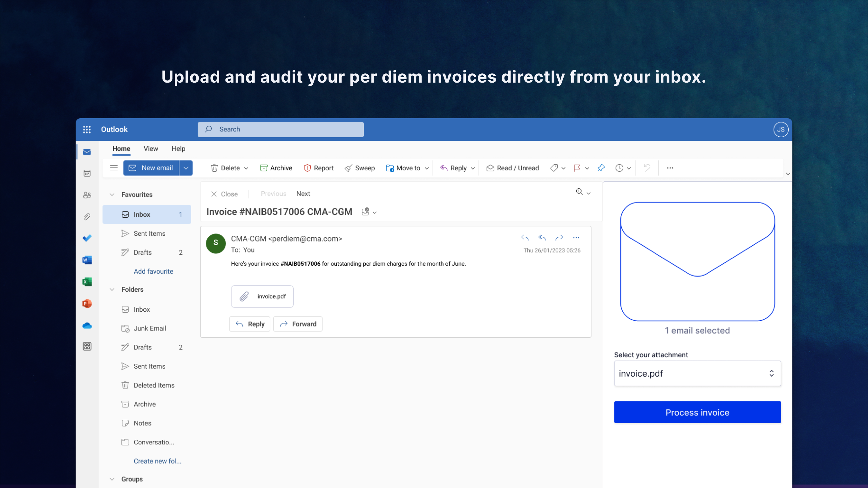Click the Create new folder link
Screen dimensions: 868x488
(x=157, y=461)
